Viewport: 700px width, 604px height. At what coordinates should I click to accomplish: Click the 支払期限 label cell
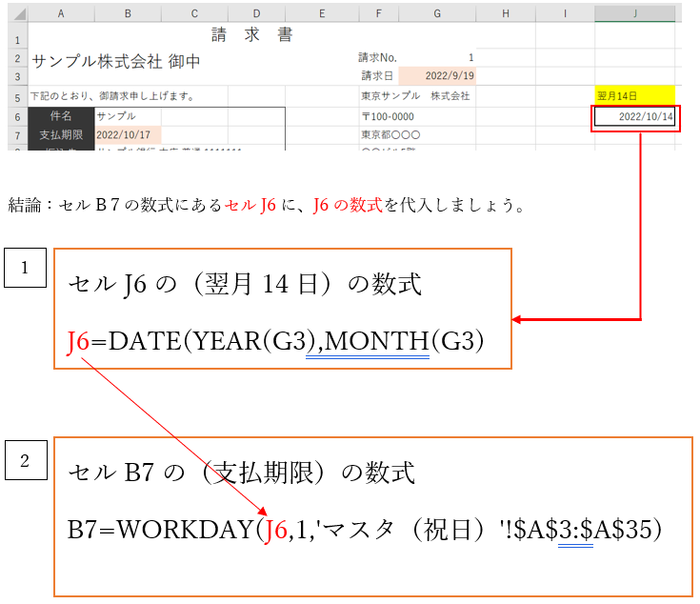pos(61,135)
